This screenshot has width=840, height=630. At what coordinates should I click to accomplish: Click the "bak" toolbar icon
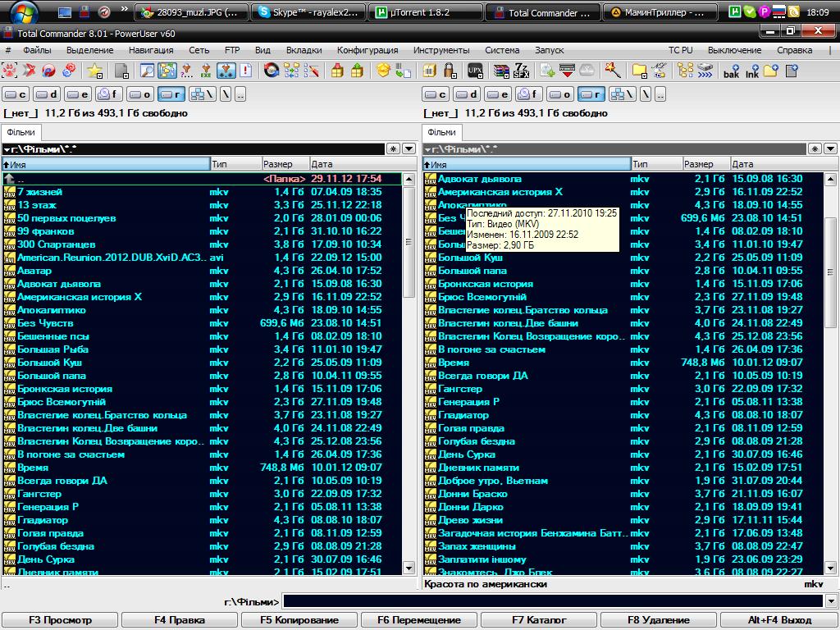click(x=730, y=71)
